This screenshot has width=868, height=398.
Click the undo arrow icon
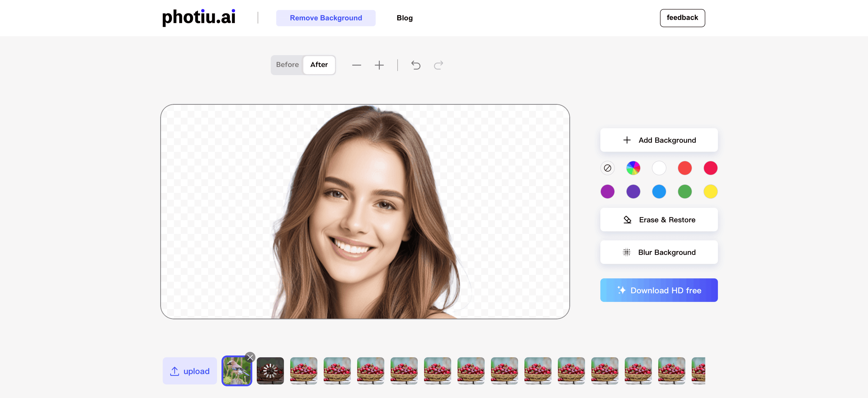tap(415, 65)
